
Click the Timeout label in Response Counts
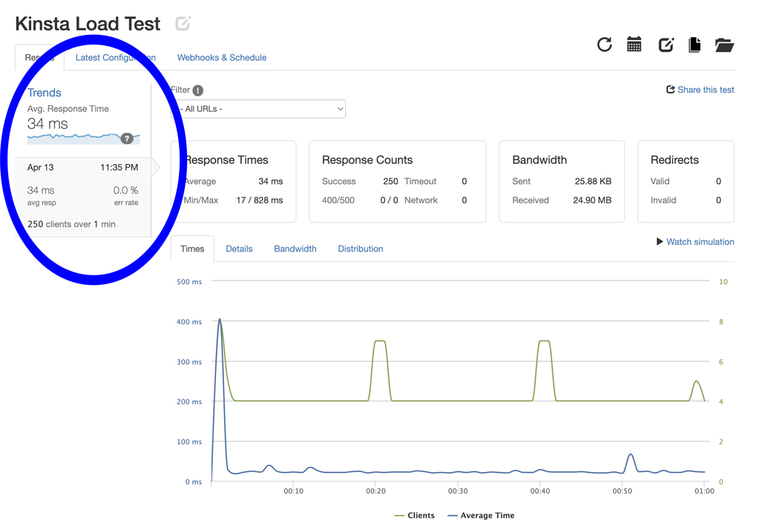420,181
